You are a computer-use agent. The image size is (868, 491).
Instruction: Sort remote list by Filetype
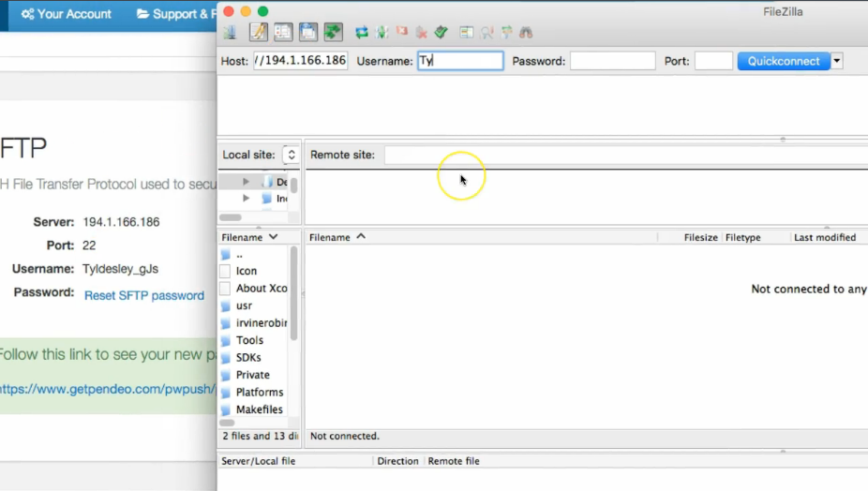743,237
